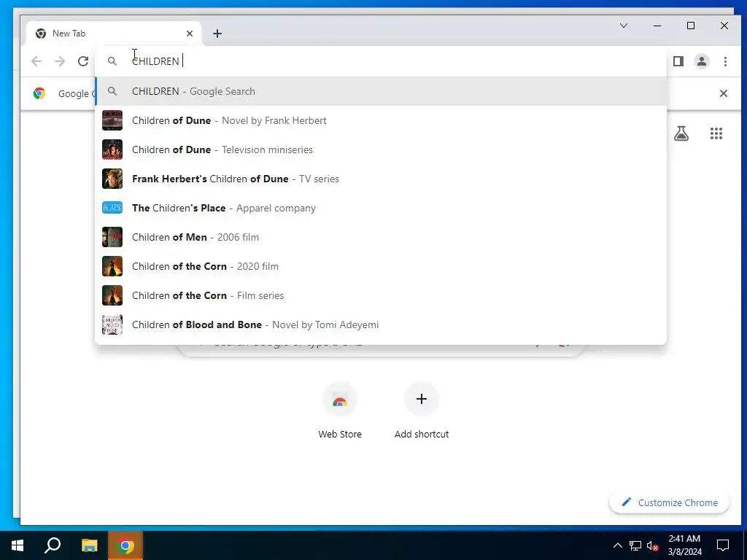Screen dimensions: 747x560
Task: Go back with the left arrow
Action: click(x=36, y=61)
